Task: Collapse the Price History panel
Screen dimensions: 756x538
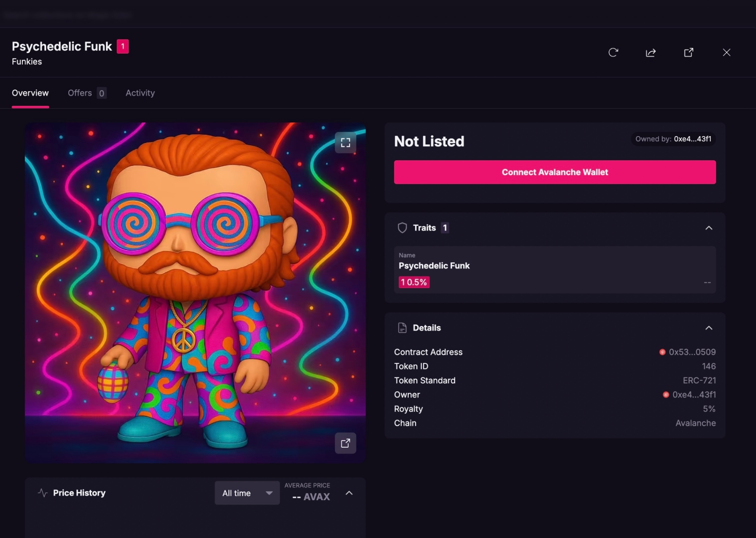Action: pyautogui.click(x=349, y=493)
